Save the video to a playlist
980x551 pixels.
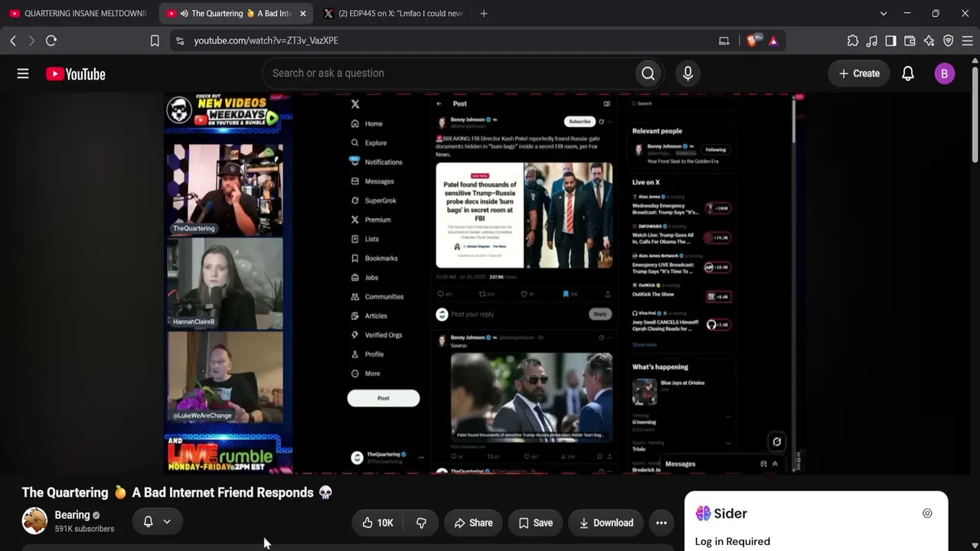[535, 523]
